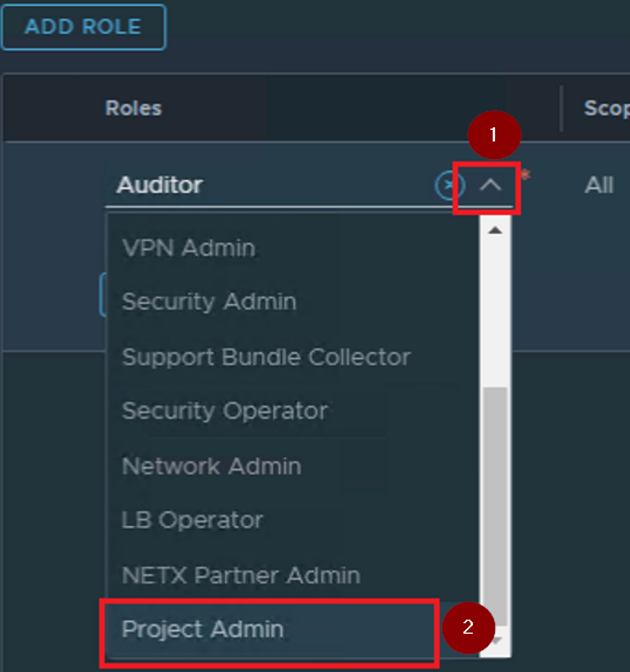
Task: Choose the Security Admin role
Action: point(209,301)
